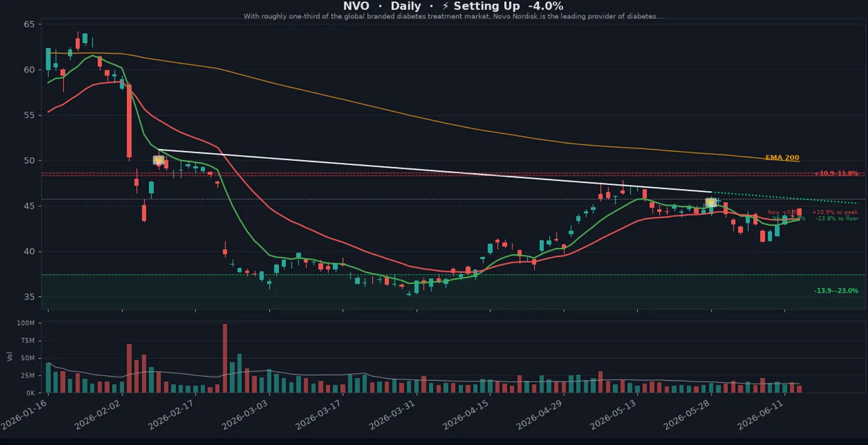Click the Vol axis title
The image size is (868, 445).
pos(9,357)
